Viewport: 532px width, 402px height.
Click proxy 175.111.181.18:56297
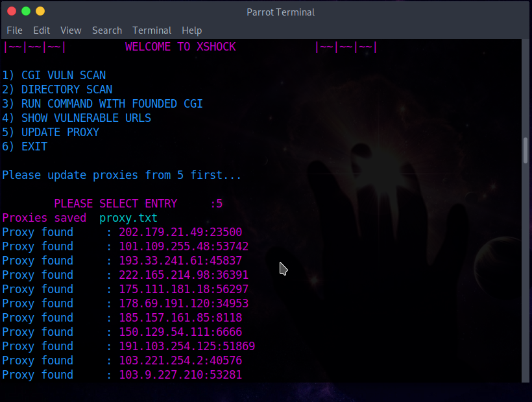(184, 289)
